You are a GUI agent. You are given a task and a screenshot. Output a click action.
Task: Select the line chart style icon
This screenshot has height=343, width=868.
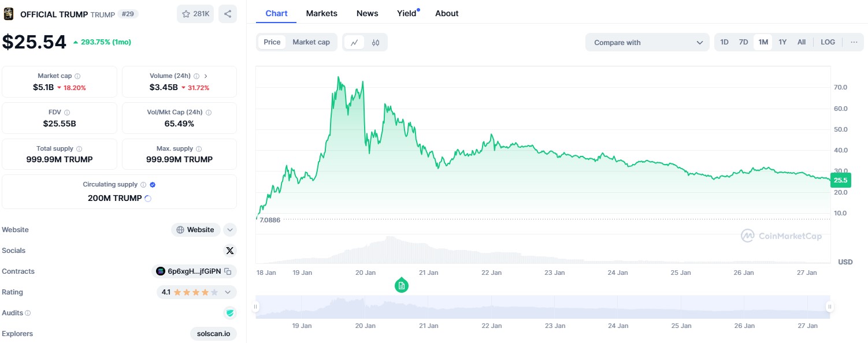(x=355, y=42)
